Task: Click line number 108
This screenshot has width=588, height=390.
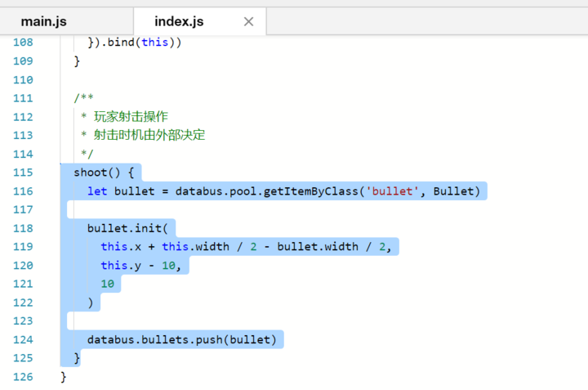Action: [23, 42]
